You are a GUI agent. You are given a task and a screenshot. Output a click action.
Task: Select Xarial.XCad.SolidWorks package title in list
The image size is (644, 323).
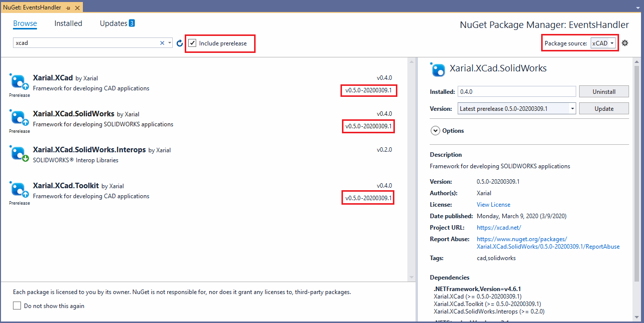[73, 114]
